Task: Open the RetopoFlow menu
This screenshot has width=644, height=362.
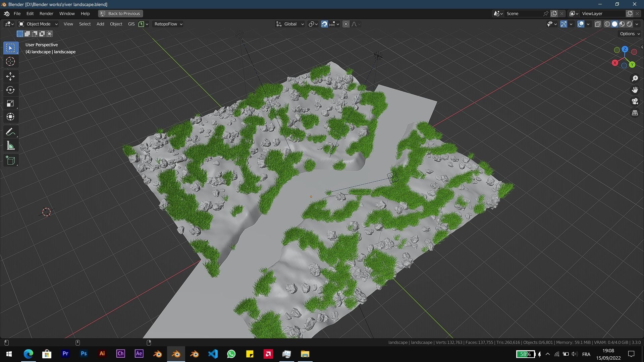Action: (x=167, y=24)
